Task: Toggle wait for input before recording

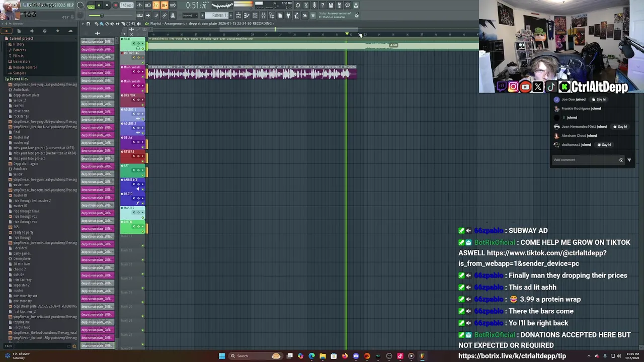Action: tap(147, 5)
